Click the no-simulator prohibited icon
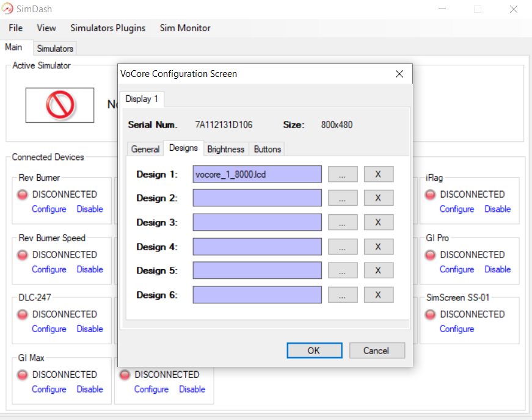 [x=60, y=105]
